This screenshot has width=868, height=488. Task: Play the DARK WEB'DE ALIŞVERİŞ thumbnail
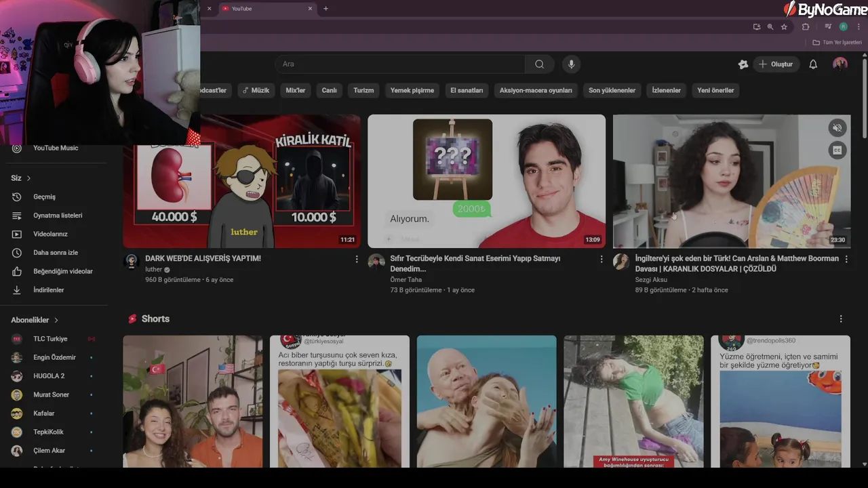tap(241, 181)
